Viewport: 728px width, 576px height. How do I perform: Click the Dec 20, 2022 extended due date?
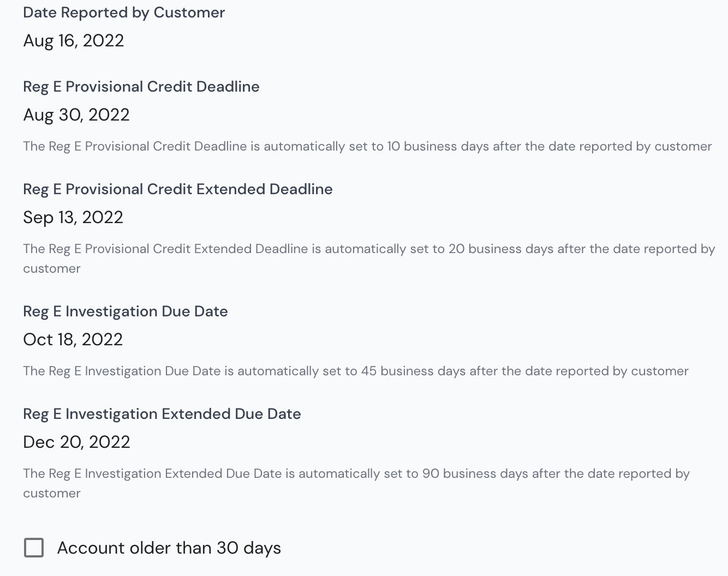tap(77, 442)
